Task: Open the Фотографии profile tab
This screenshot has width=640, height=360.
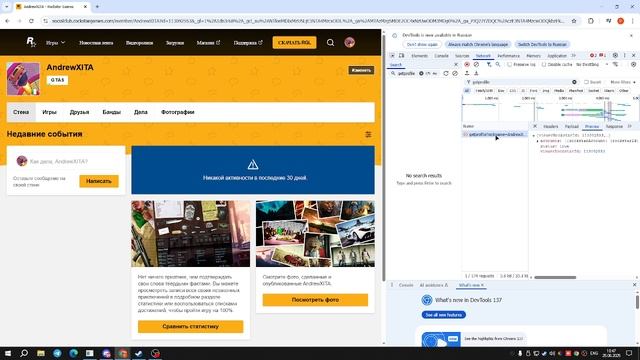Action: click(x=178, y=112)
